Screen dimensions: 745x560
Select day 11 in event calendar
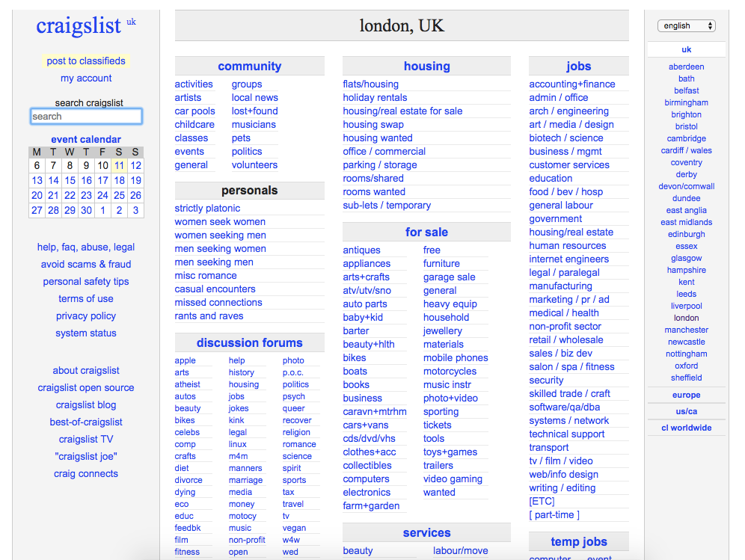pos(119,166)
